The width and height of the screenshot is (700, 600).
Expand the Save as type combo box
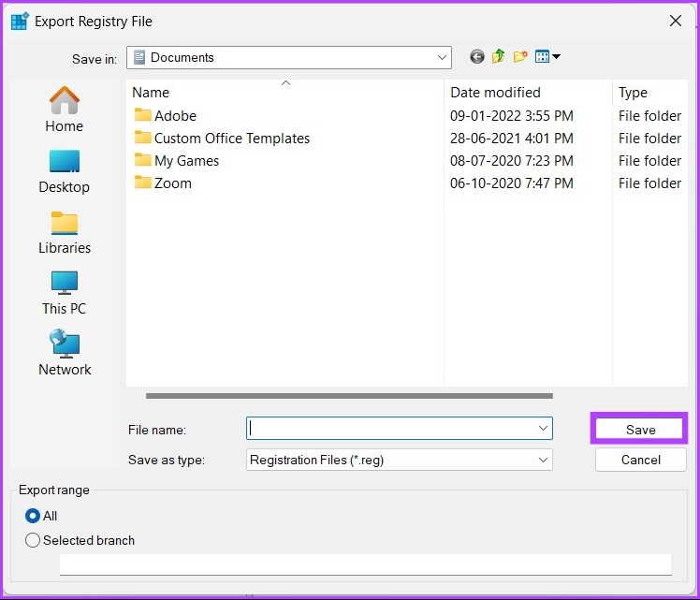[399, 460]
